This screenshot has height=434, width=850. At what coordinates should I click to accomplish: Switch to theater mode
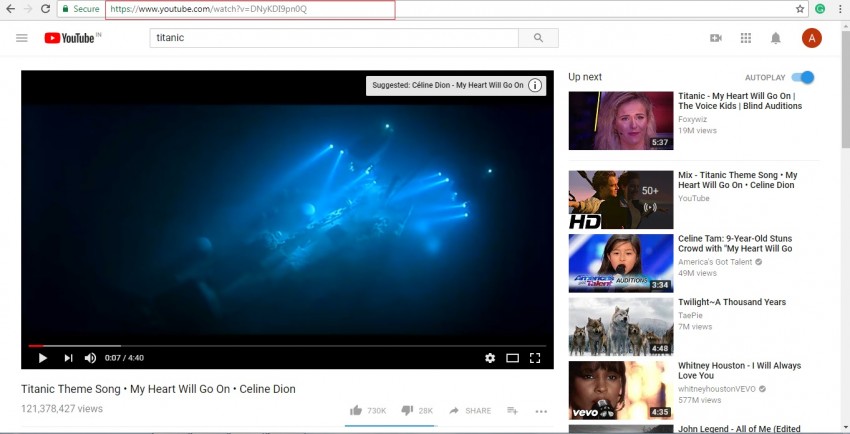512,358
